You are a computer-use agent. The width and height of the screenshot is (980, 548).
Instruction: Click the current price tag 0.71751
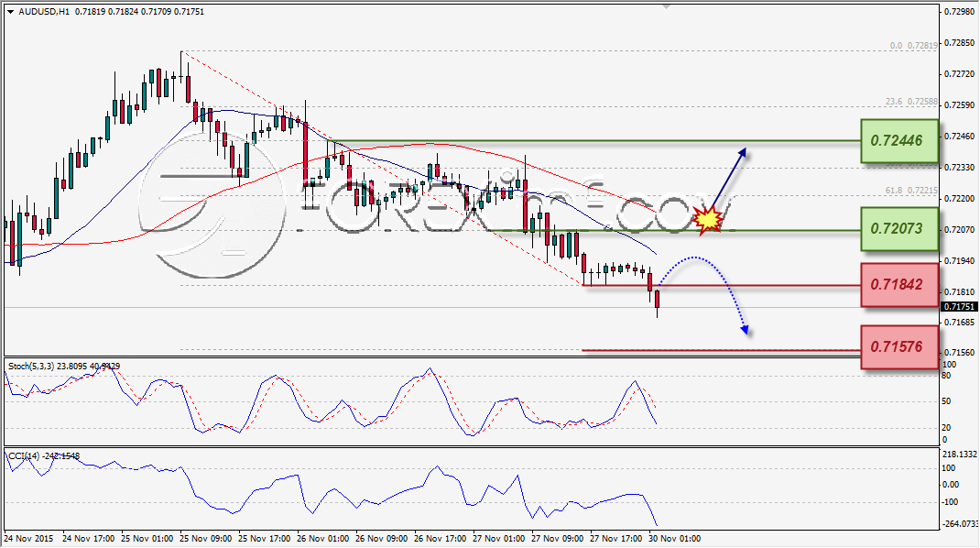point(959,306)
